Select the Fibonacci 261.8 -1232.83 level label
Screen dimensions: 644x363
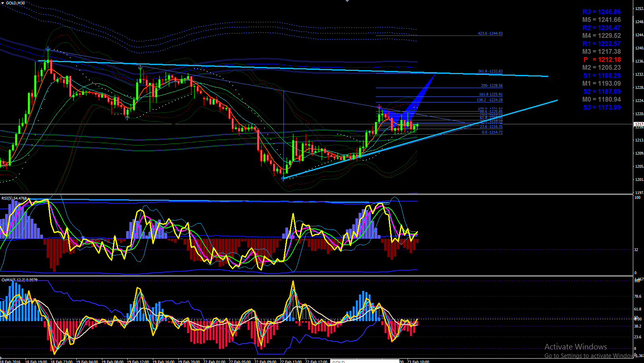pyautogui.click(x=490, y=71)
